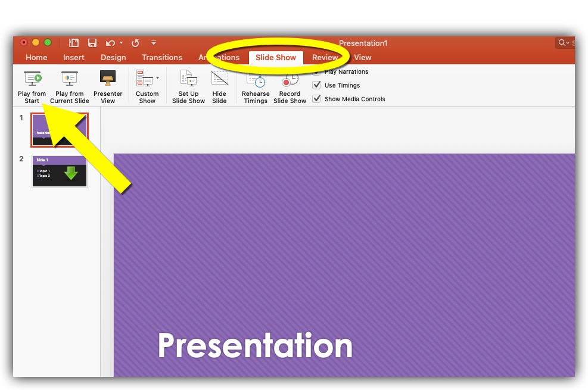Click the Hide Slide icon
Screen dimensions: 588x390
219,79
